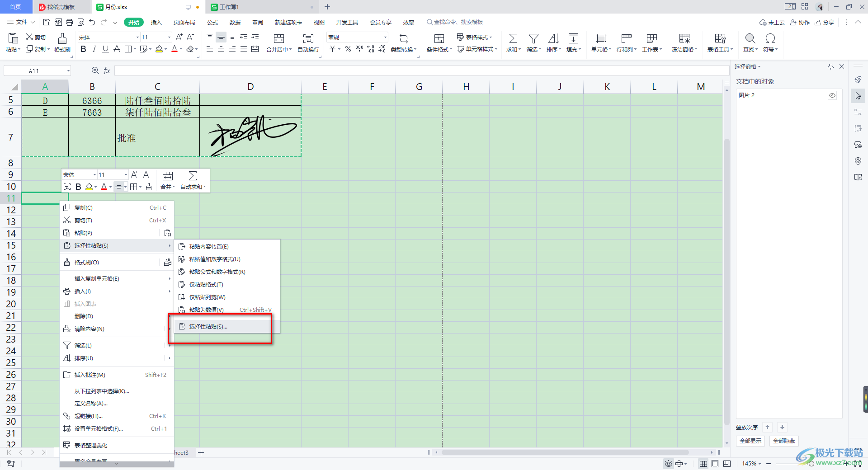Image resolution: width=868 pixels, height=470 pixels.
Task: Open the Name Box dropdown arrow
Action: pyautogui.click(x=68, y=70)
